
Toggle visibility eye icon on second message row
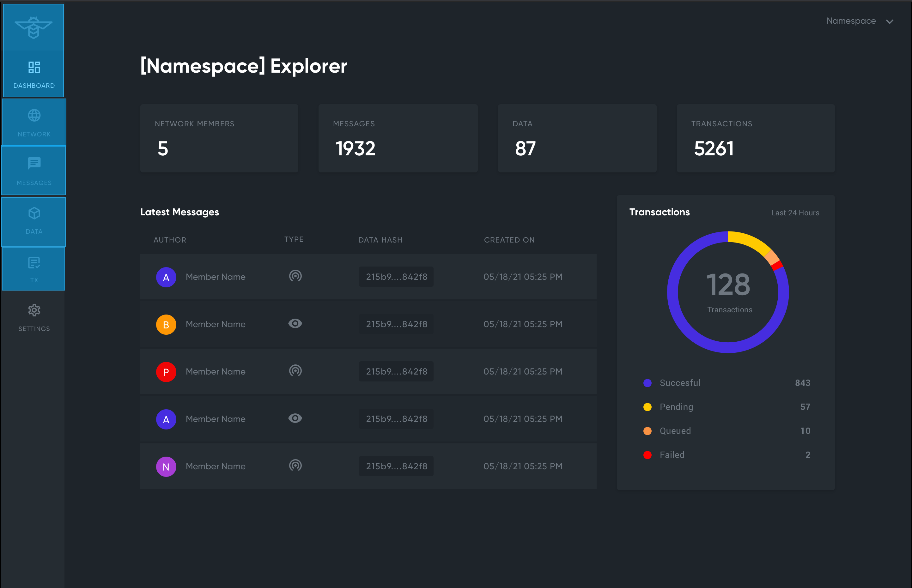click(295, 324)
